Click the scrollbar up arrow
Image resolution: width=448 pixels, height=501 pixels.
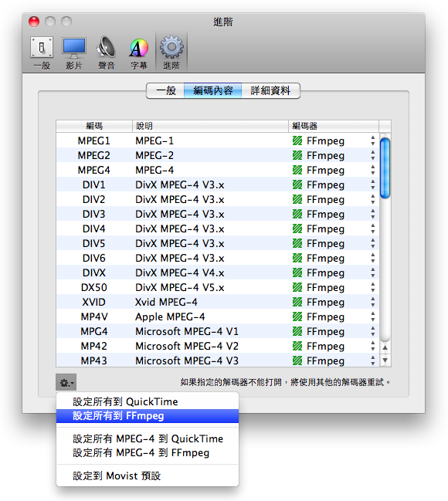385,347
